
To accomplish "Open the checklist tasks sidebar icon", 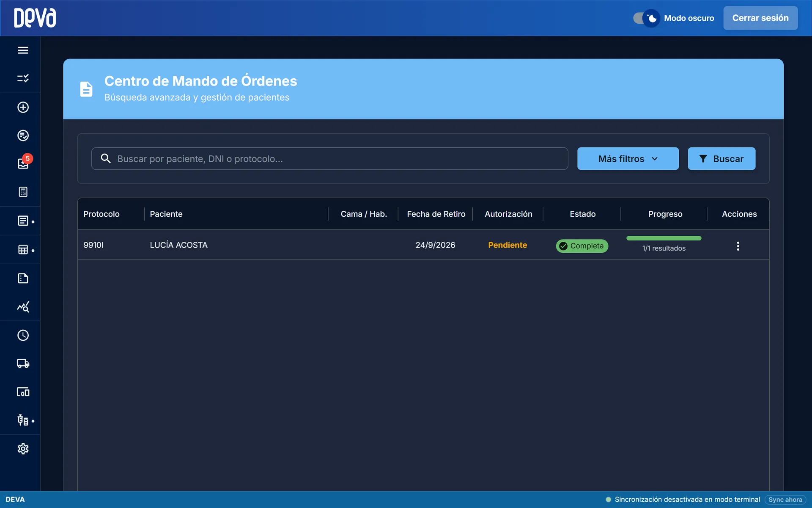I will tap(23, 78).
